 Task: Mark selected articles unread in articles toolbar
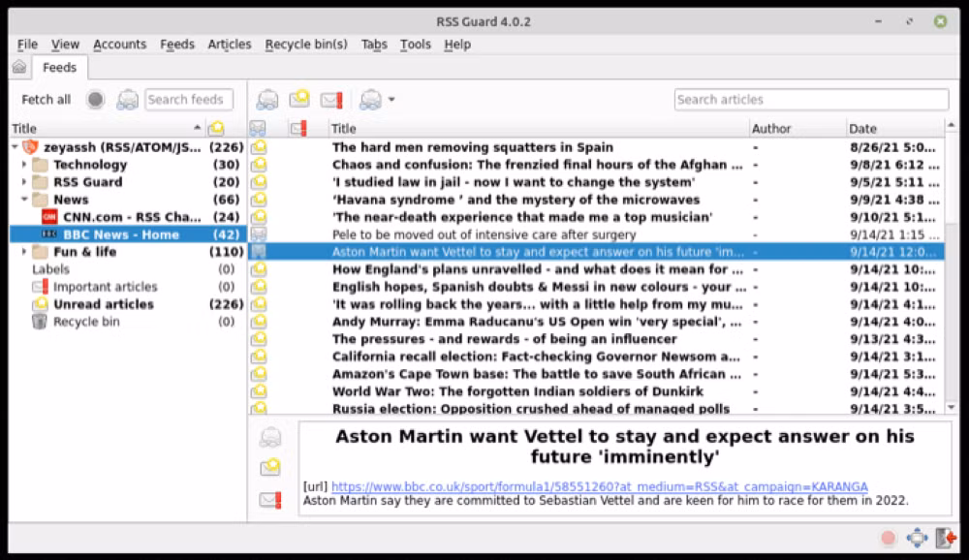(299, 100)
